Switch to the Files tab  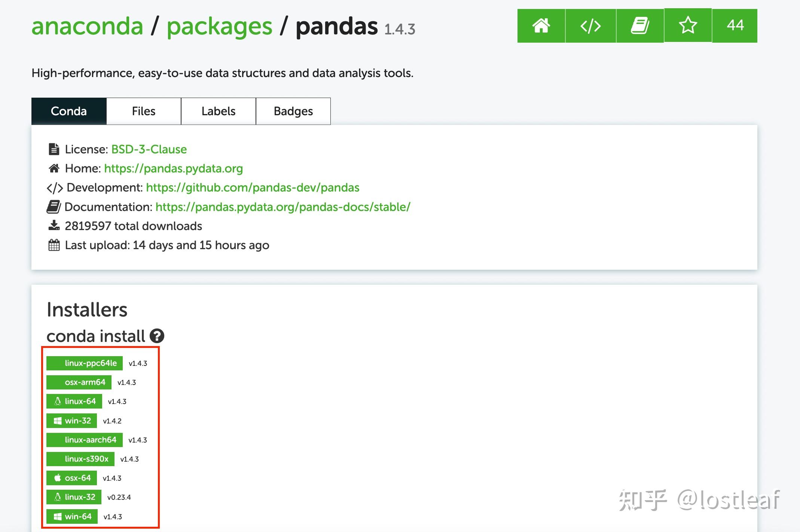point(144,111)
